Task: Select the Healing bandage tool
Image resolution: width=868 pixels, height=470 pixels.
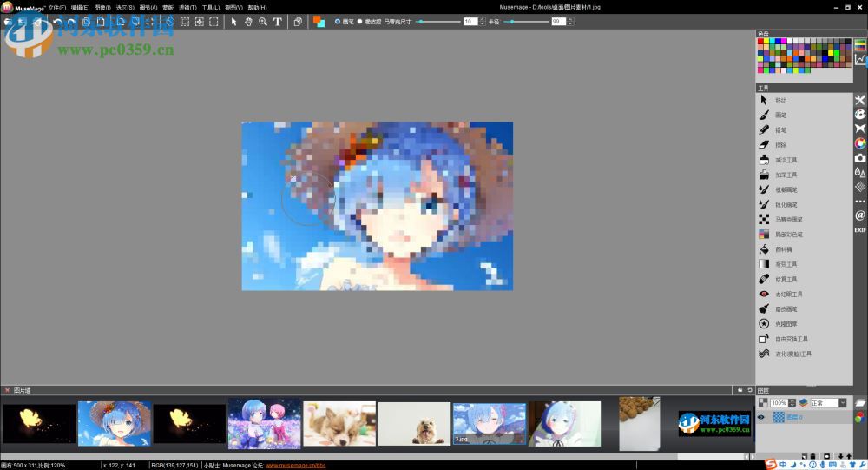Action: [x=764, y=279]
